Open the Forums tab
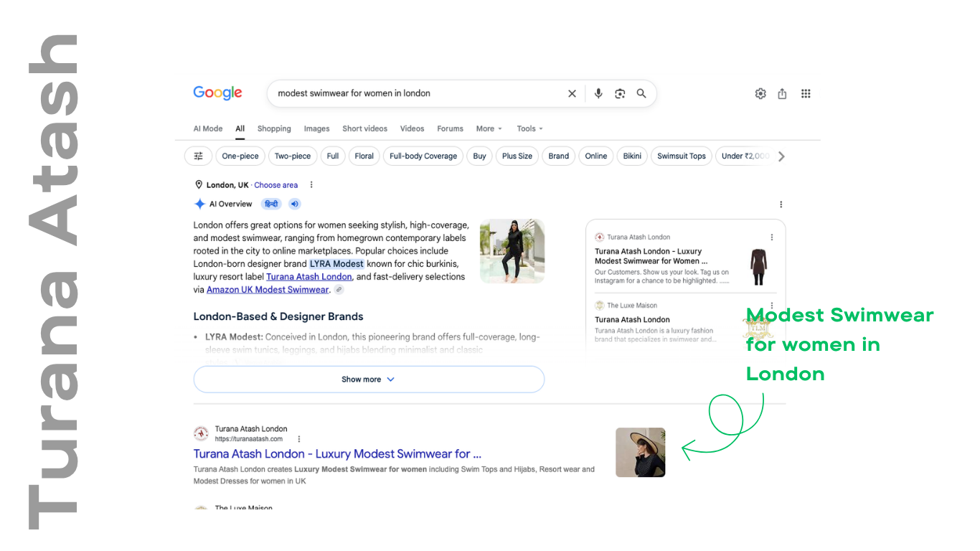The image size is (980, 551). [450, 128]
